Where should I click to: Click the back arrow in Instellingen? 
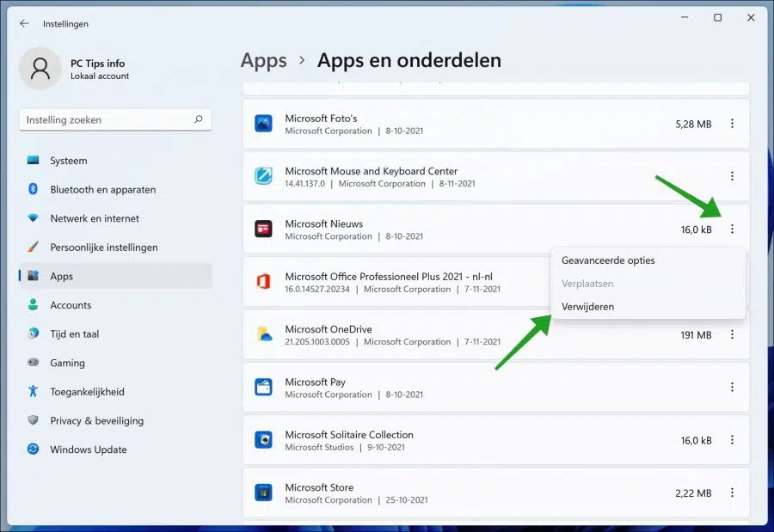click(x=24, y=23)
